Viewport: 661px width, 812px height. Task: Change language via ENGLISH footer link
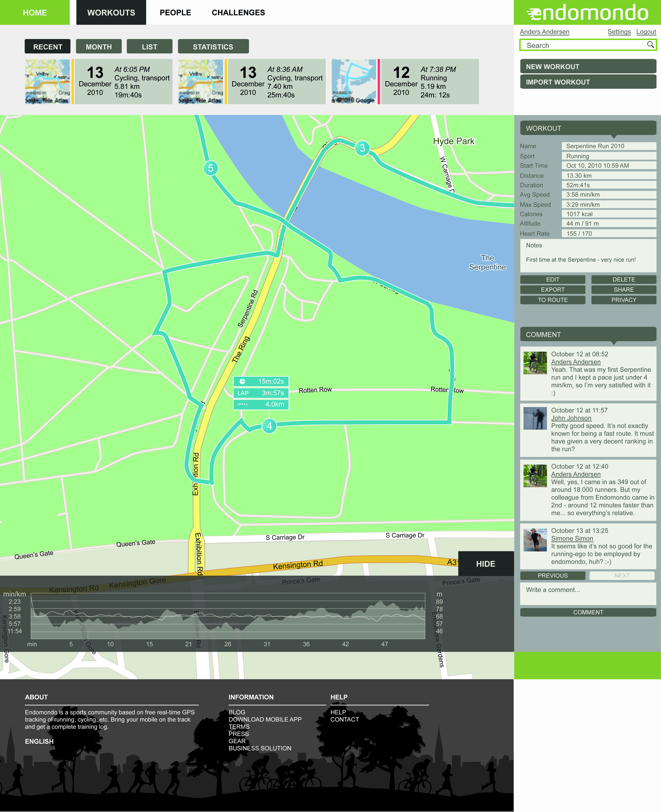pyautogui.click(x=39, y=741)
